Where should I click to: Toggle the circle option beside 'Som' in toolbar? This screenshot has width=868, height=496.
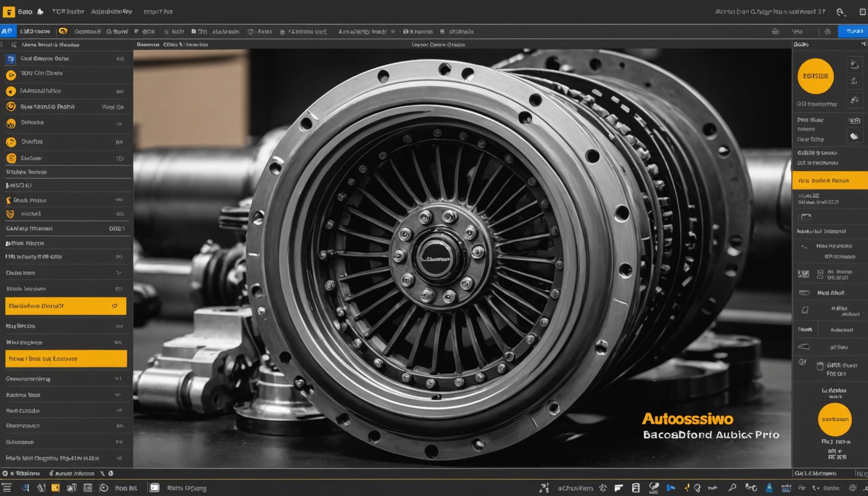coord(109,31)
